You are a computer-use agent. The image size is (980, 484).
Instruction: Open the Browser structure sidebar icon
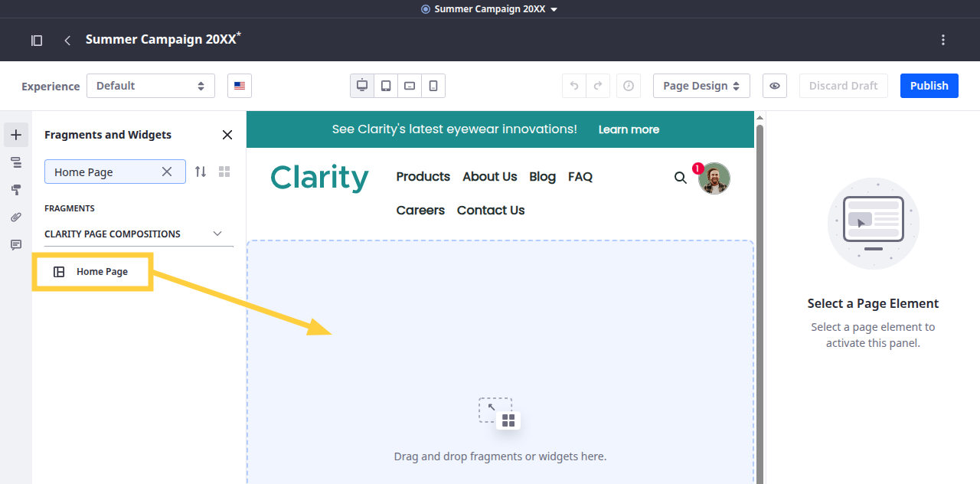(16, 162)
